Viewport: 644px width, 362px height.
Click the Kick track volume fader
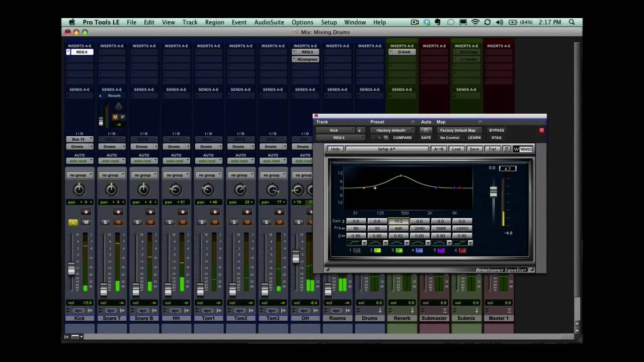pos(71,269)
